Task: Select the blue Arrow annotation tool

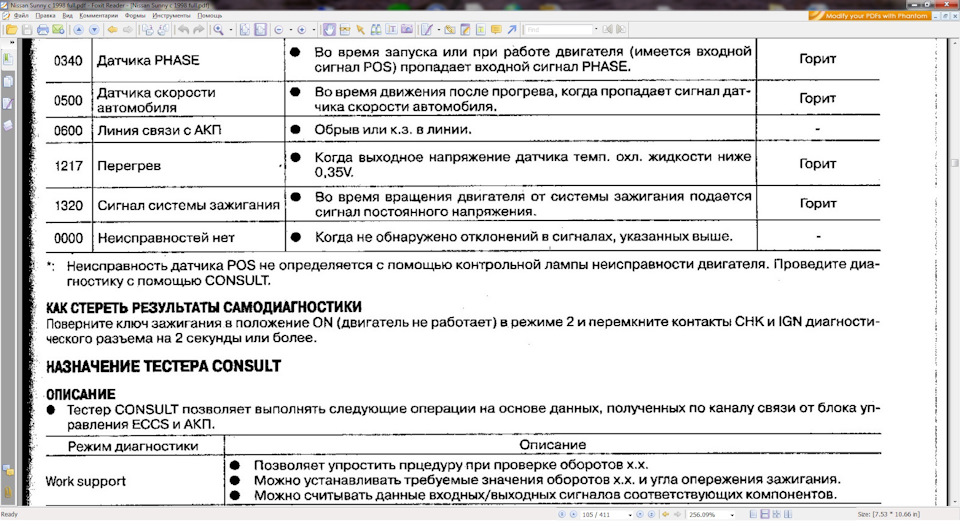Action: point(512,30)
